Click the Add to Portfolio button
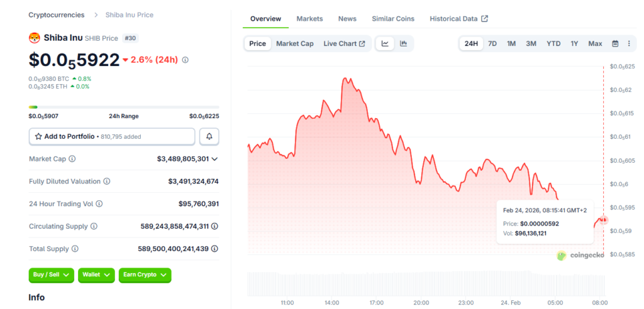The width and height of the screenshot is (644, 309). coord(112,136)
